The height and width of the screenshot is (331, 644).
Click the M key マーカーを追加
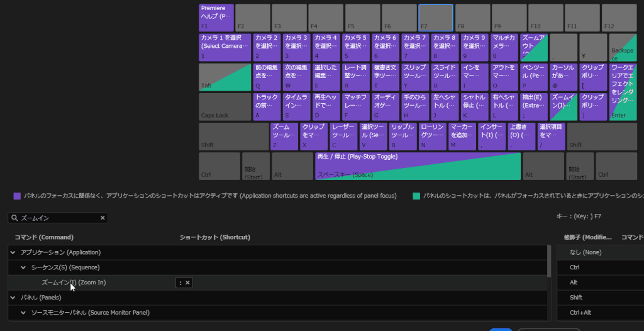(x=462, y=137)
